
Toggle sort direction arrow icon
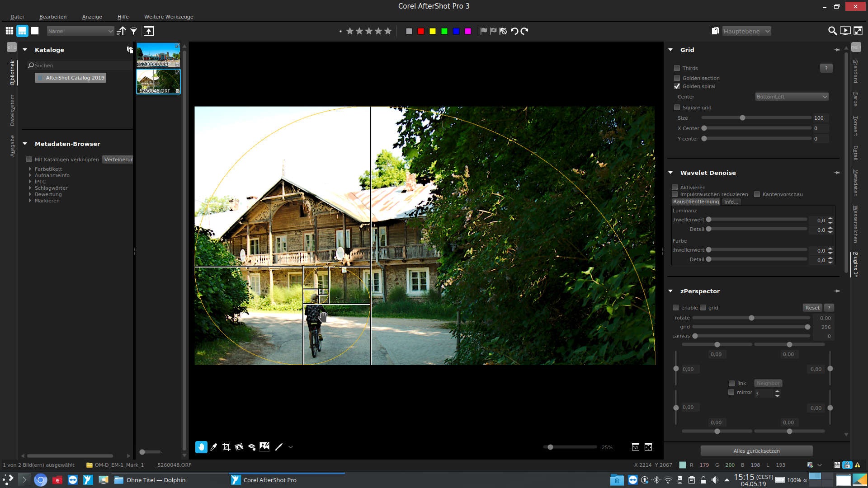coord(121,31)
